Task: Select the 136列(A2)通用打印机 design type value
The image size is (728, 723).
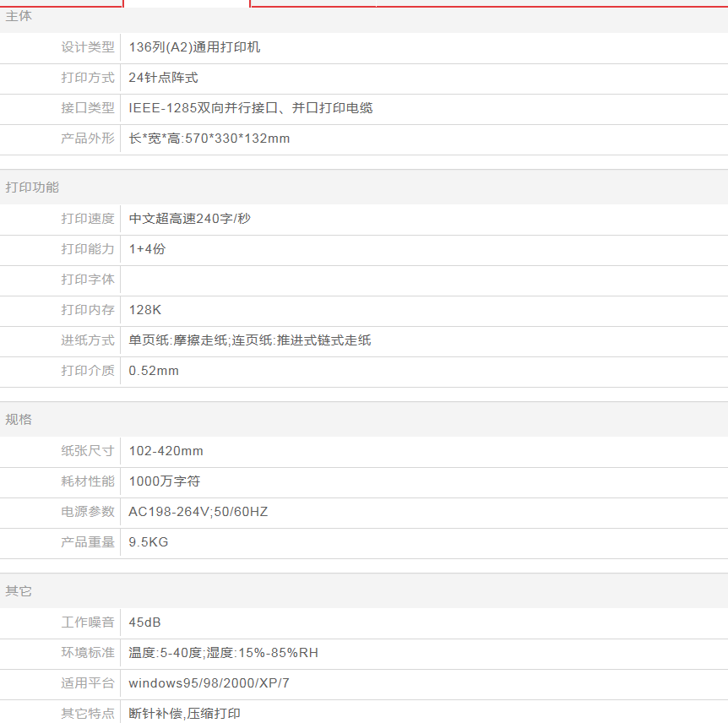Action: point(194,47)
